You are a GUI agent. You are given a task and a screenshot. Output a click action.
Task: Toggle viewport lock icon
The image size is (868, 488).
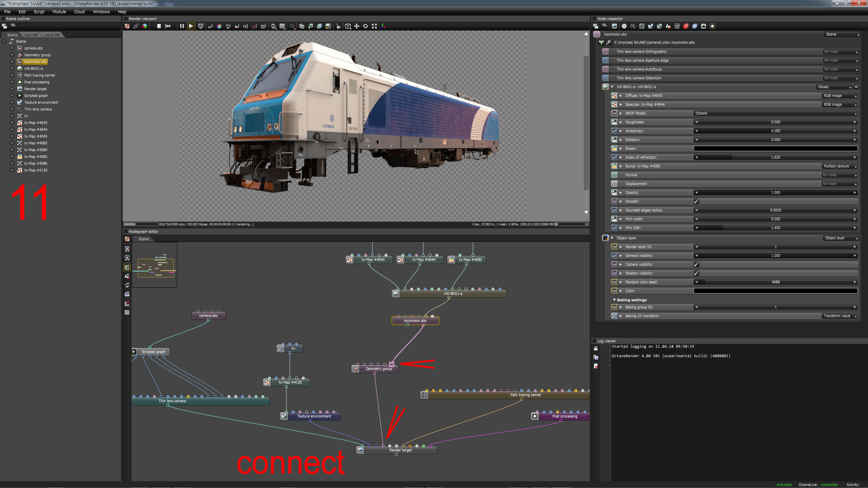(x=338, y=26)
